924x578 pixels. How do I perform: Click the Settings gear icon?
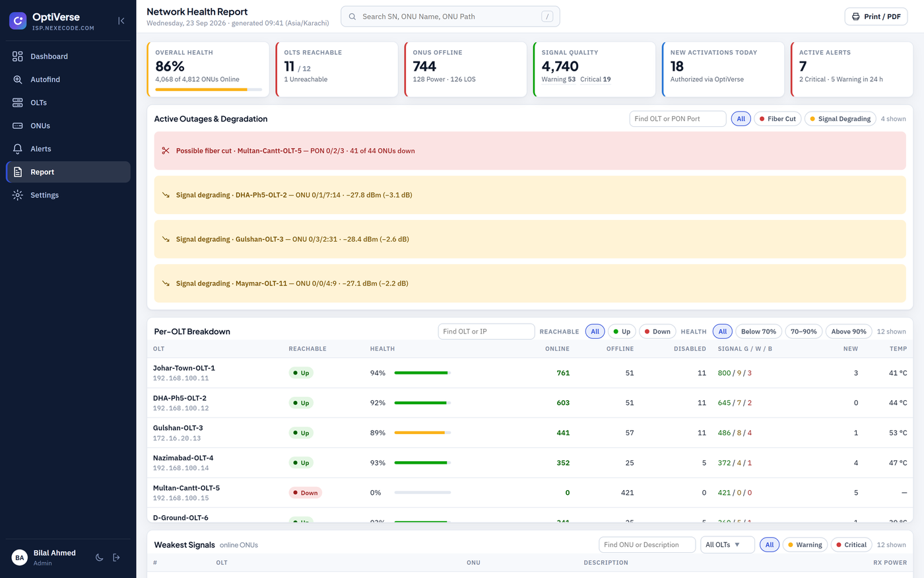[x=18, y=196]
